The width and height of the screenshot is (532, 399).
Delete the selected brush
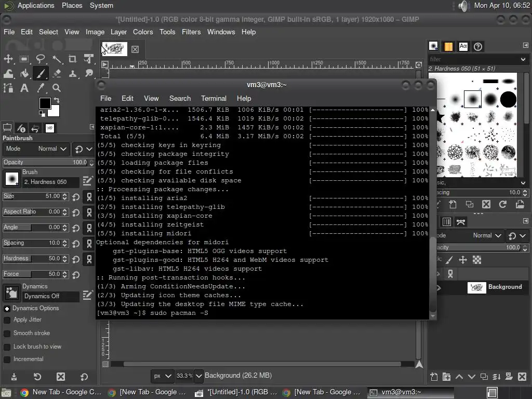(x=486, y=204)
